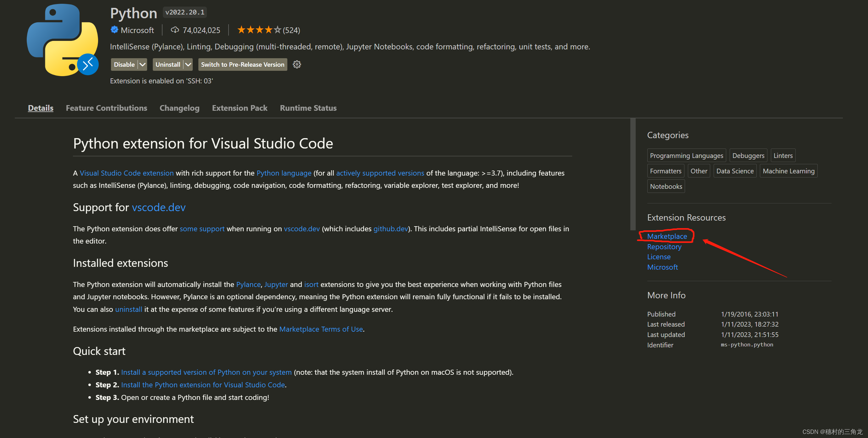Click the details pane vertical scrollbar
This screenshot has width=868, height=438.
(x=633, y=174)
